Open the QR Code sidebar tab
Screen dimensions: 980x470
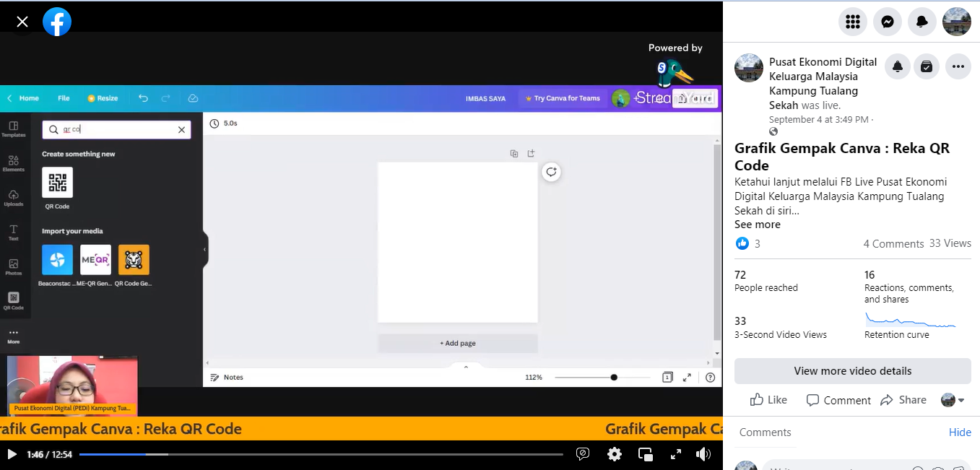(13, 301)
